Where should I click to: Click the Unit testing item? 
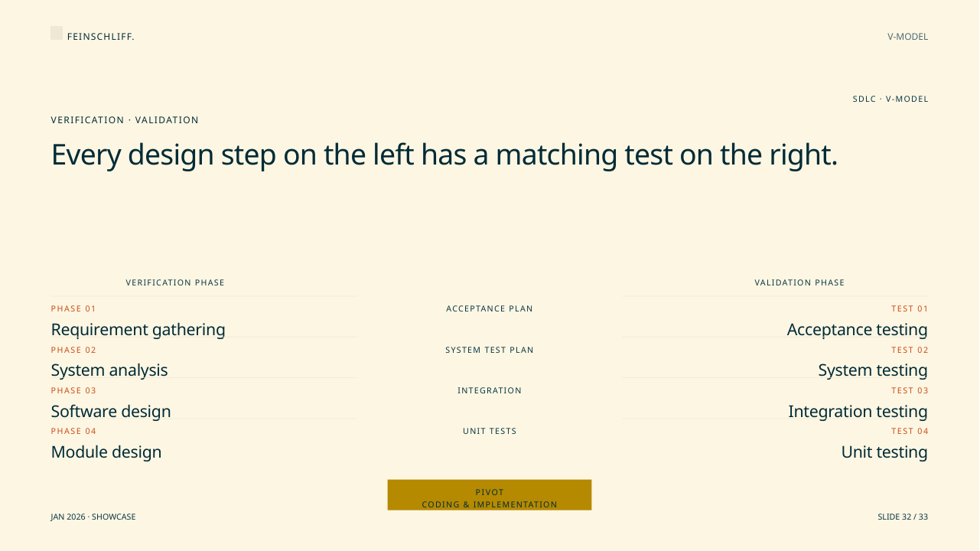pyautogui.click(x=884, y=452)
